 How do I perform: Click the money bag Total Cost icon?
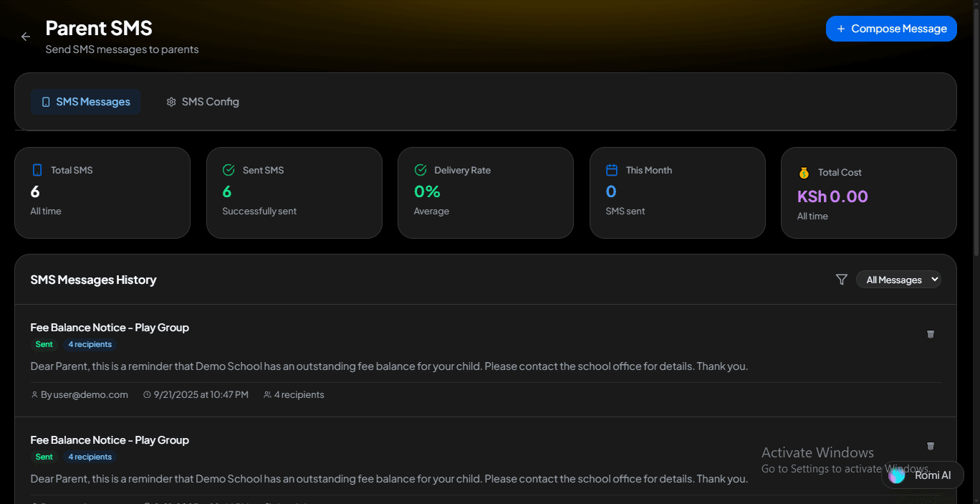[x=804, y=173]
